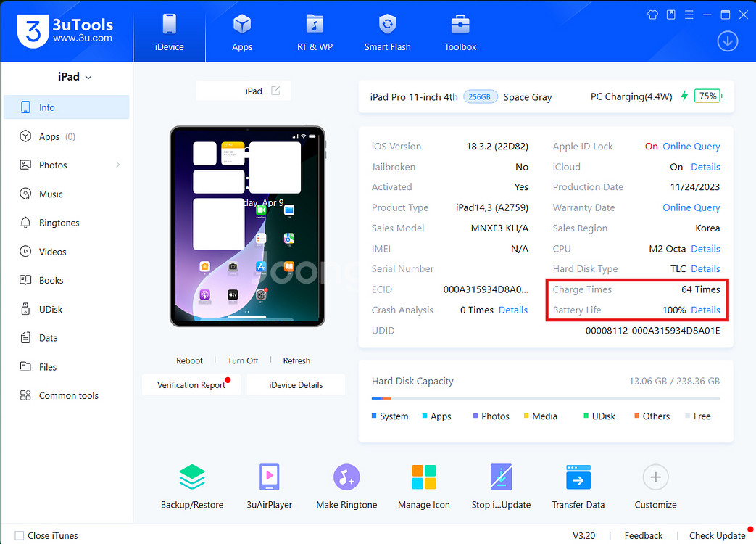Click the 256GB storage badge
The image size is (756, 544).
coord(480,97)
